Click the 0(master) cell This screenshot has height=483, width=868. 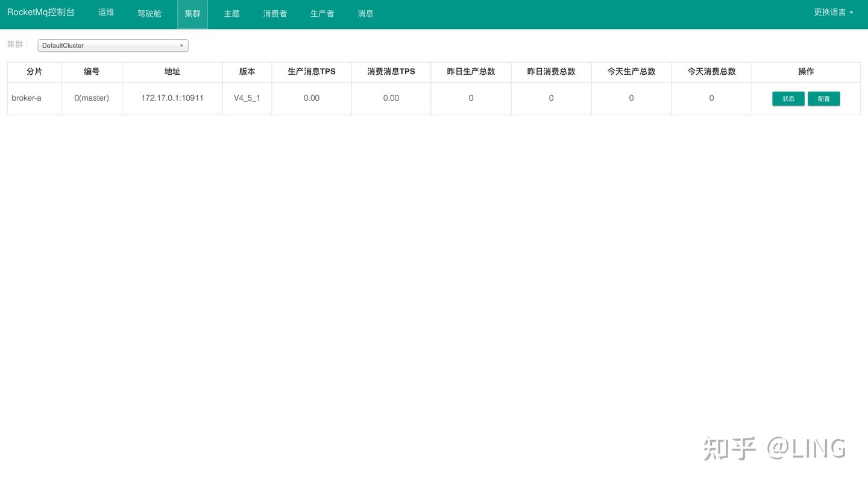pyautogui.click(x=92, y=98)
